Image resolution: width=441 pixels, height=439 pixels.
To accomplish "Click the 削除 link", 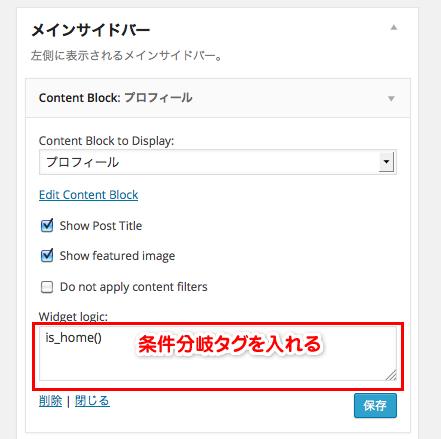I will pos(50,401).
